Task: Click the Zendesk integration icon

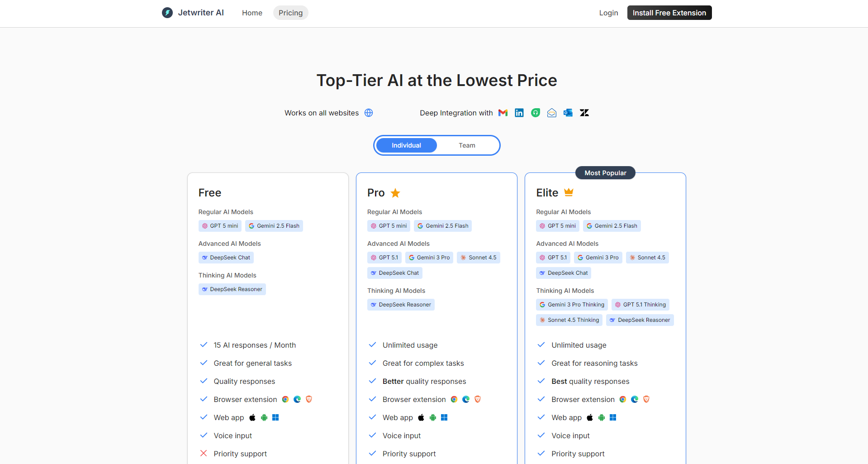Action: 584,113
